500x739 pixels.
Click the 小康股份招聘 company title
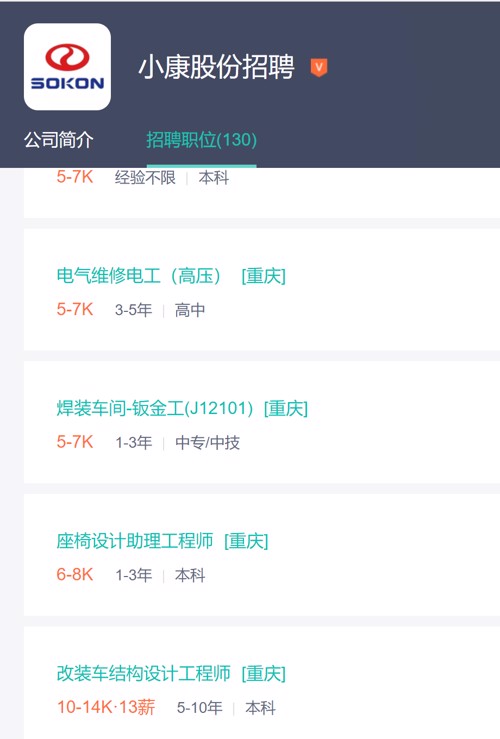pyautogui.click(x=216, y=67)
